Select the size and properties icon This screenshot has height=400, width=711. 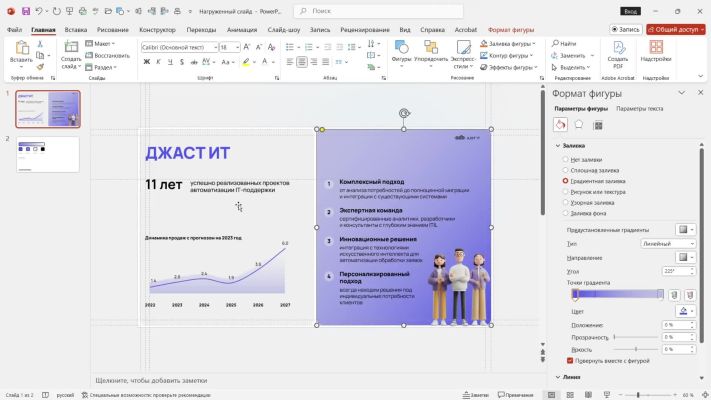click(598, 125)
